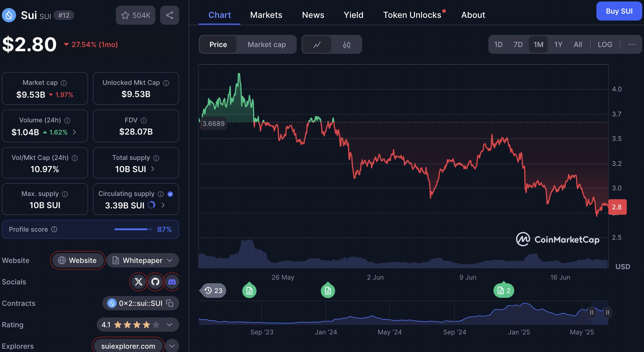The image size is (644, 352).
Task: Open the GitHub social link
Action: coord(155,282)
